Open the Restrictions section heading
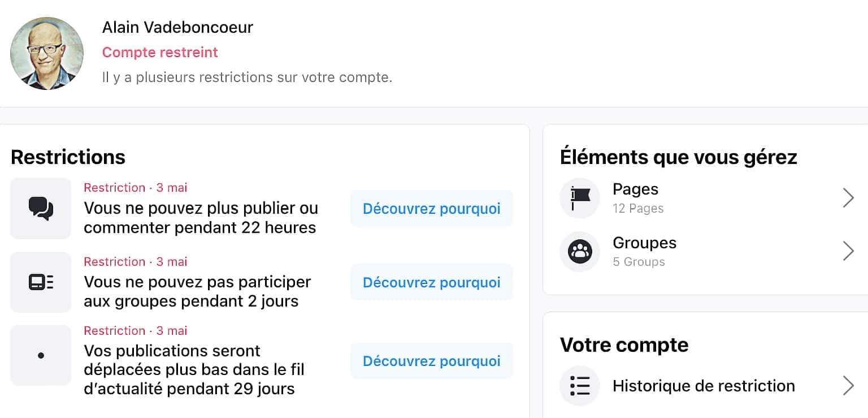This screenshot has height=418, width=868. point(68,157)
